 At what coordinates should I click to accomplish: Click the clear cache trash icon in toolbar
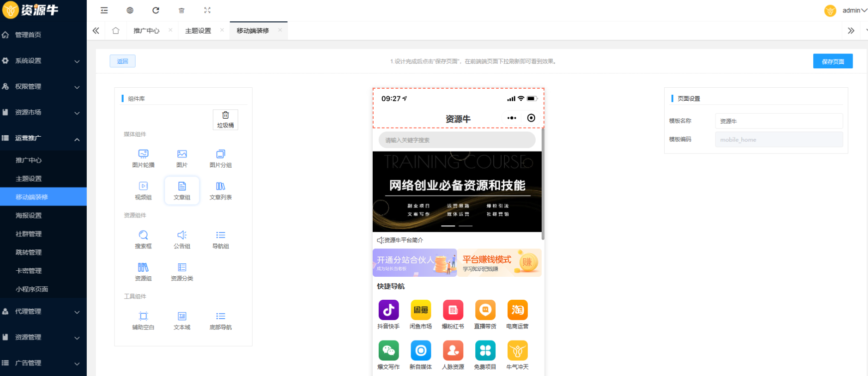182,10
